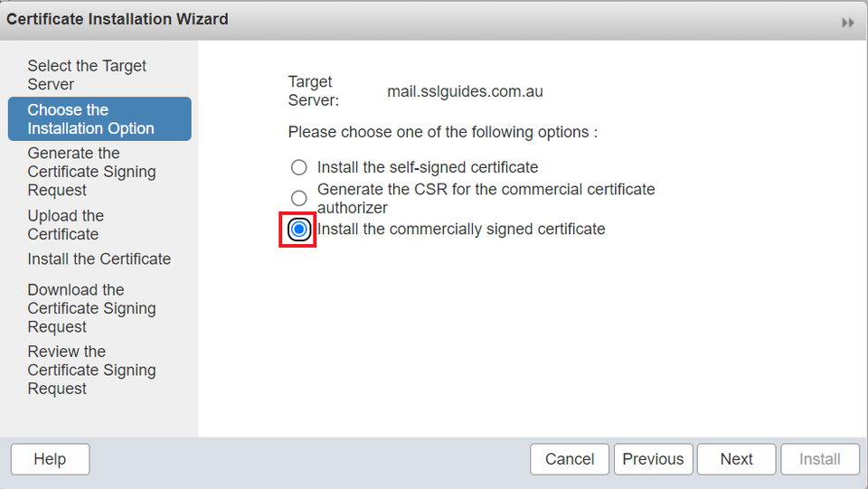Open Review the Certificate Signing Request step
This screenshot has height=489, width=868.
[91, 370]
